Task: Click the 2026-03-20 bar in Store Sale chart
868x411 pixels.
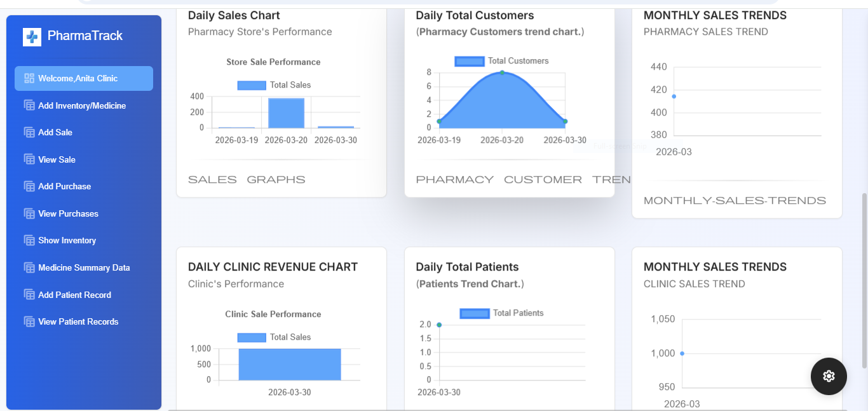Action: click(x=286, y=114)
